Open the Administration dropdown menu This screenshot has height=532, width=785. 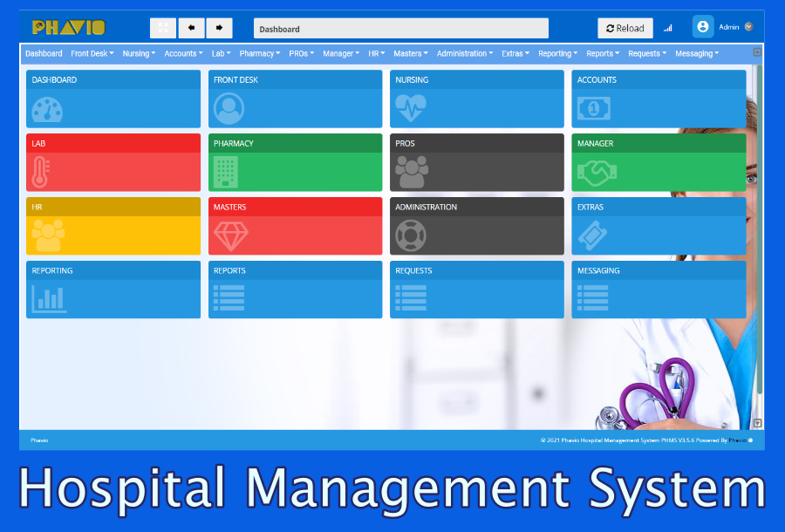[x=465, y=54]
